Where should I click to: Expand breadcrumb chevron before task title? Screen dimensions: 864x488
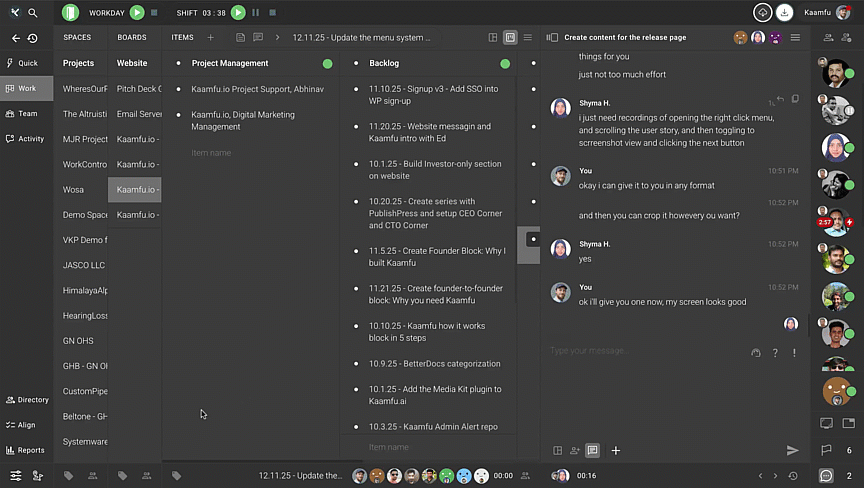tap(277, 38)
